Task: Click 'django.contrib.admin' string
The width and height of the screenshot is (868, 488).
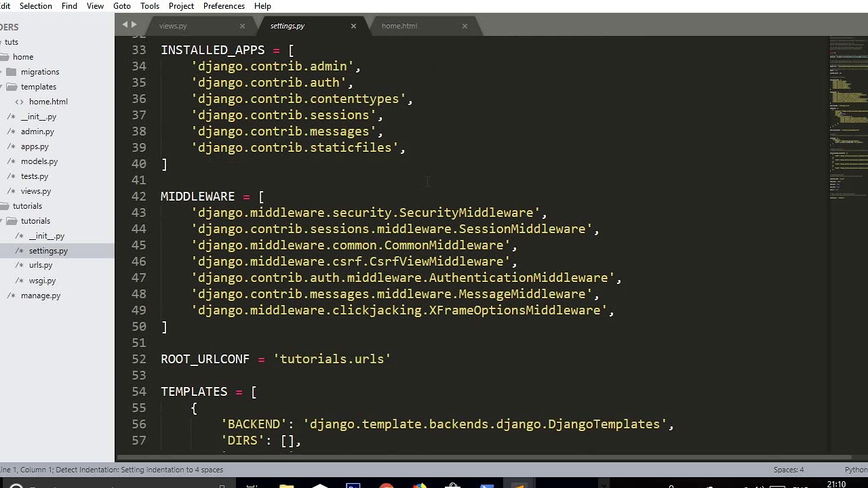Action: tap(273, 66)
